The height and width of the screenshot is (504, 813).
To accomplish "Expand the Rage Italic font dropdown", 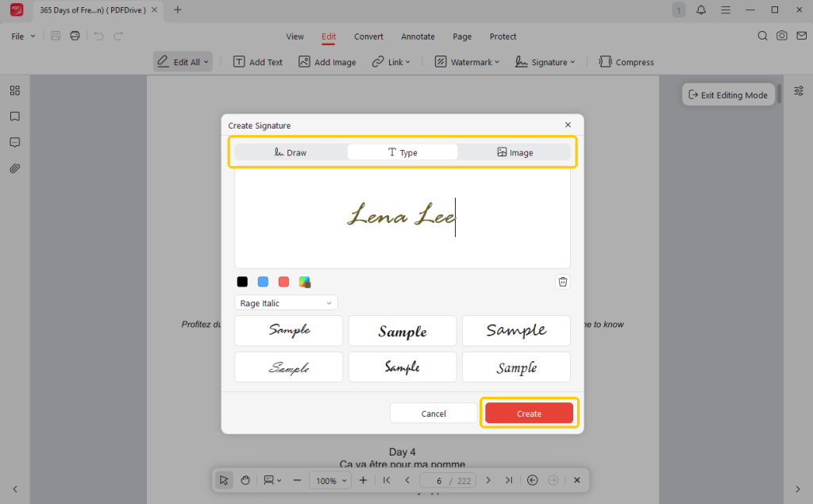I will 286,303.
